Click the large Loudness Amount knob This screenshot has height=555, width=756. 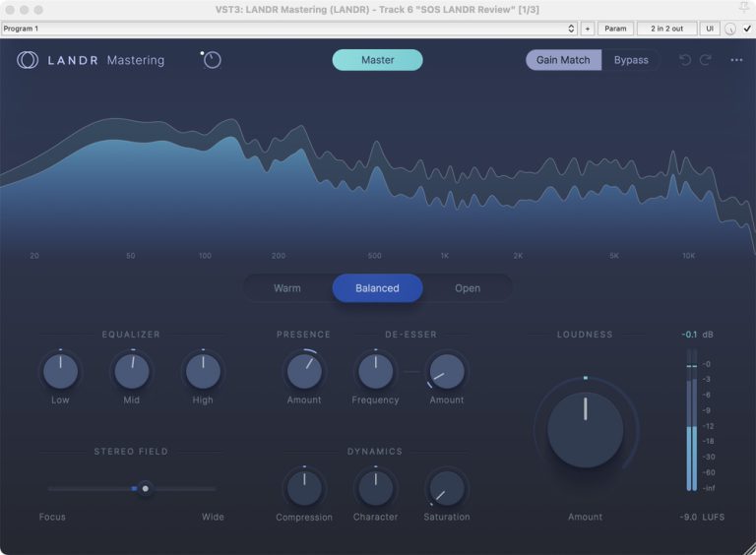tap(586, 430)
